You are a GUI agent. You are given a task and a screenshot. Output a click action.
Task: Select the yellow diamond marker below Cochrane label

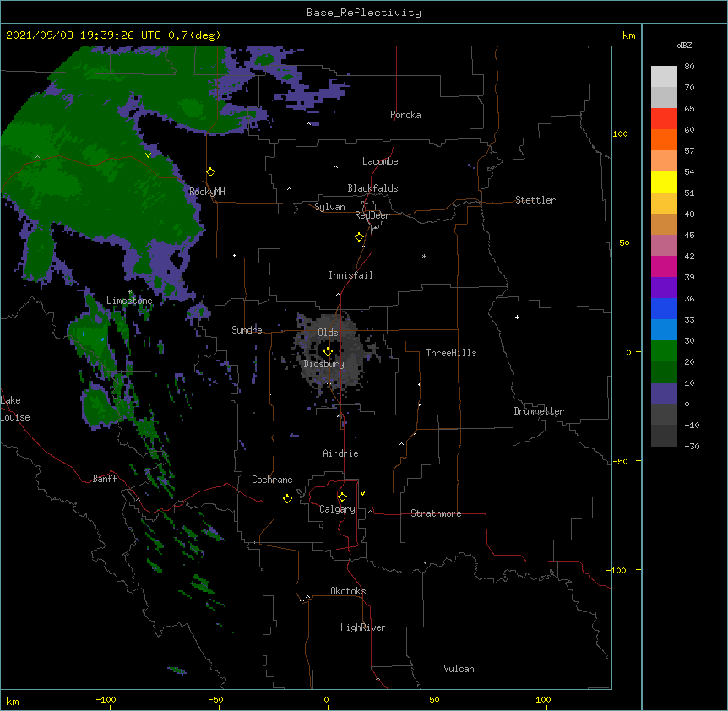click(287, 498)
